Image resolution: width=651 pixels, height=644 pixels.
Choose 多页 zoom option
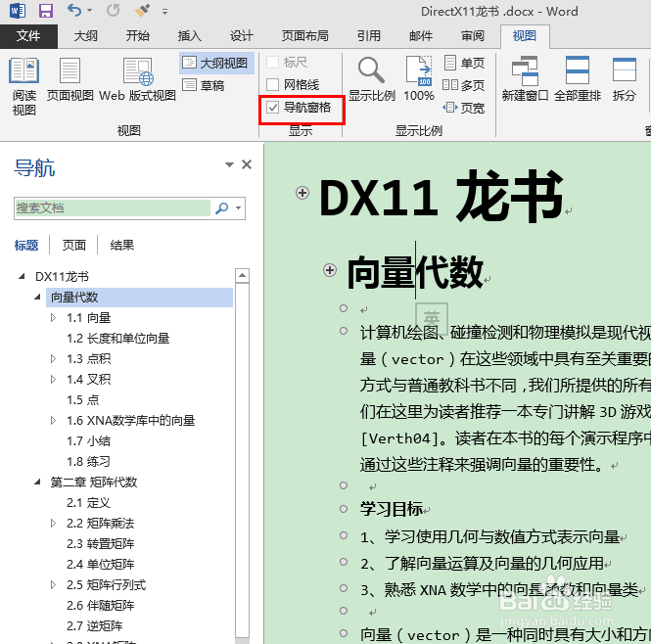464,85
